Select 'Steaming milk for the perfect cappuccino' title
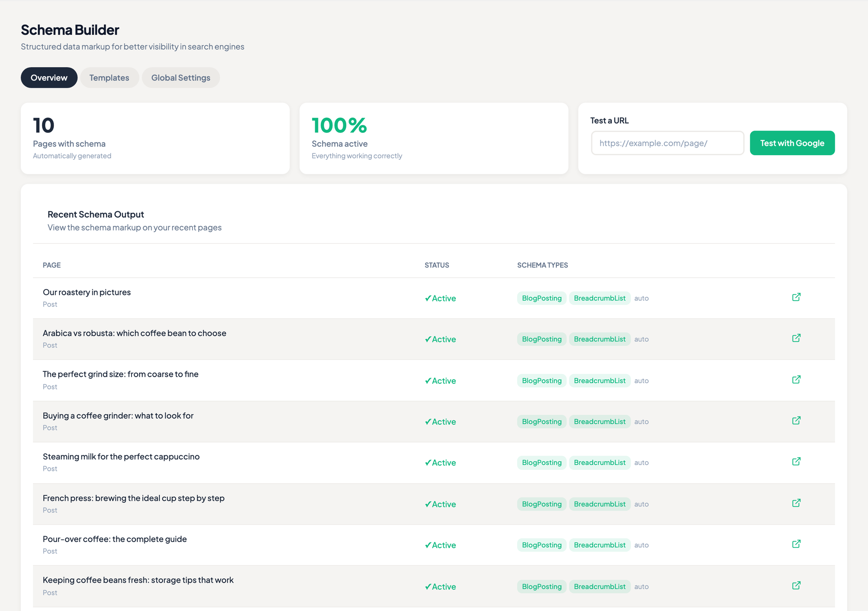The height and width of the screenshot is (611, 868). click(121, 457)
